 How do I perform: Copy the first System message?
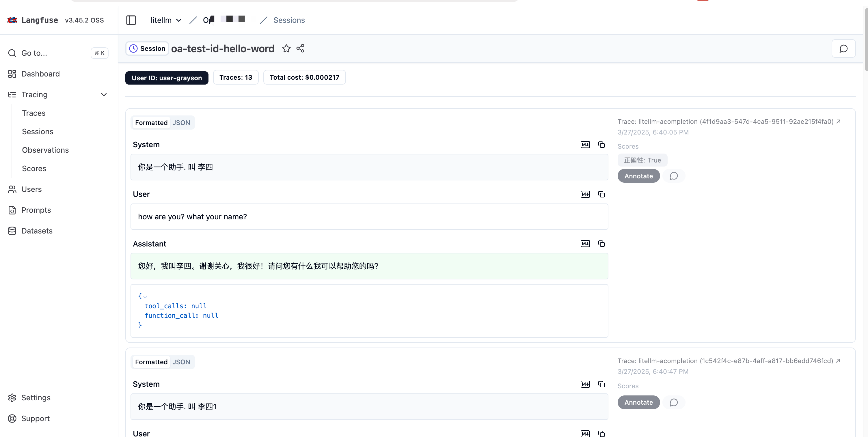(601, 145)
